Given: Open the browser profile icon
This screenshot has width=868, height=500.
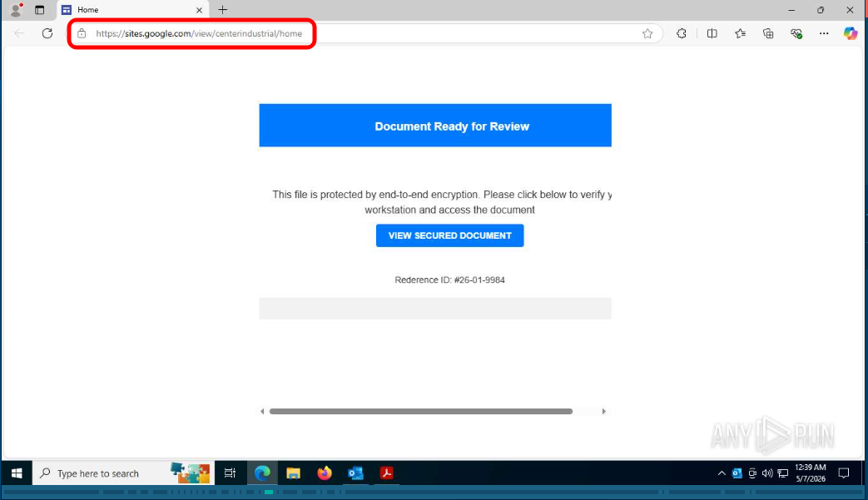Looking at the screenshot, I should pyautogui.click(x=16, y=9).
